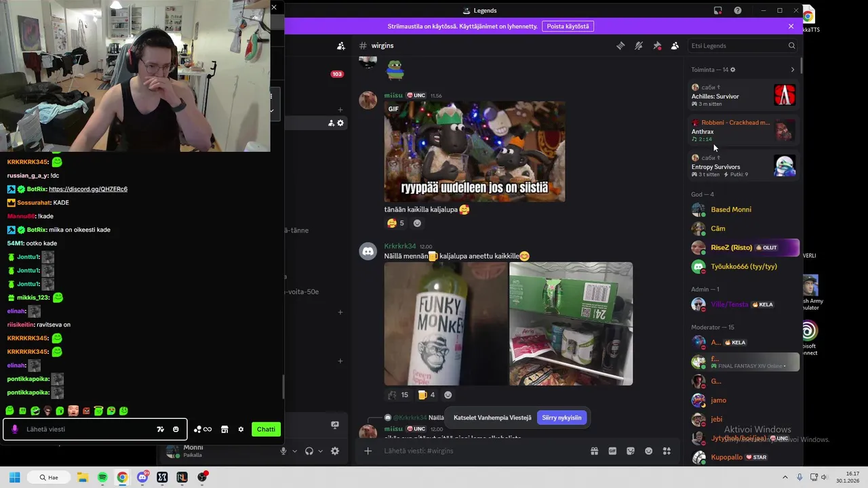Toggle notification settings bell in channel header
Screen dimensions: 868x488
(639, 45)
